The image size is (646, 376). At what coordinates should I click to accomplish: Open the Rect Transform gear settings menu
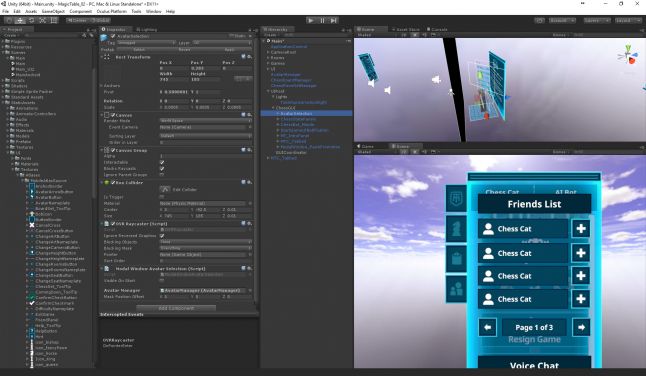click(x=250, y=57)
